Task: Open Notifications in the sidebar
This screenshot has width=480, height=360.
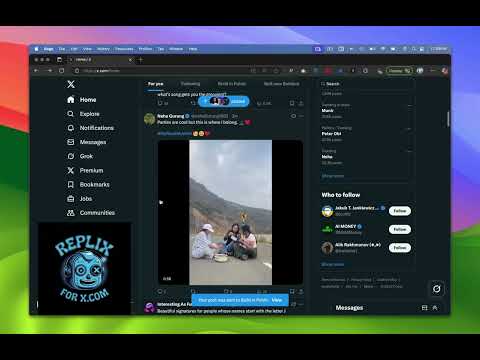Action: 90,128
